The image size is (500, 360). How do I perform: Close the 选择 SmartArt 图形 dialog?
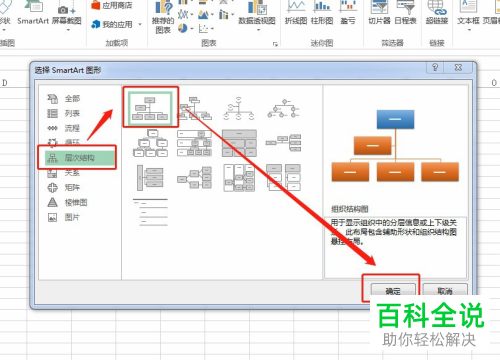[x=459, y=68]
